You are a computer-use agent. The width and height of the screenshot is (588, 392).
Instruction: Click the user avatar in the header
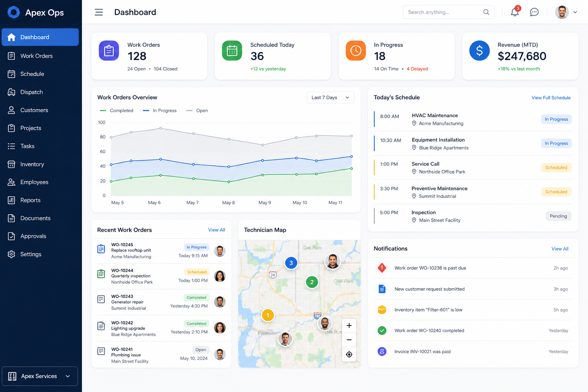[x=562, y=12]
